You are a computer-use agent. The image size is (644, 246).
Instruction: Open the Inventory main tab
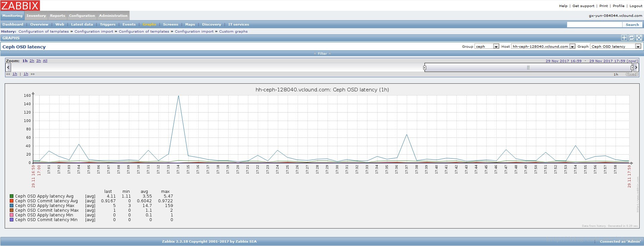36,15
